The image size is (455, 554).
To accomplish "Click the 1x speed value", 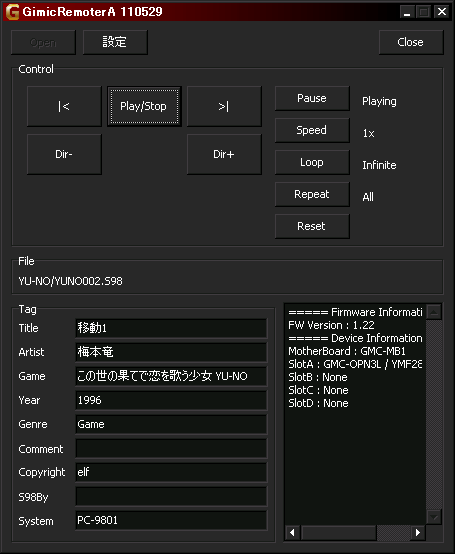I will point(368,133).
